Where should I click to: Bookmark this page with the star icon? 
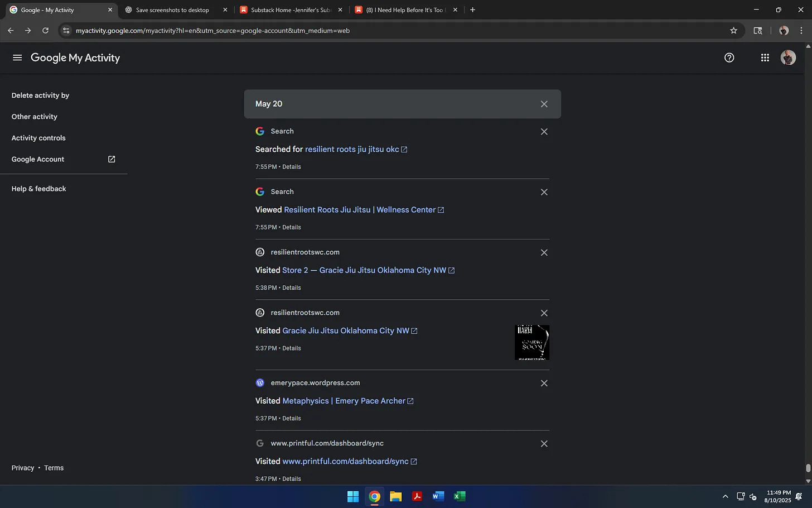click(x=734, y=31)
